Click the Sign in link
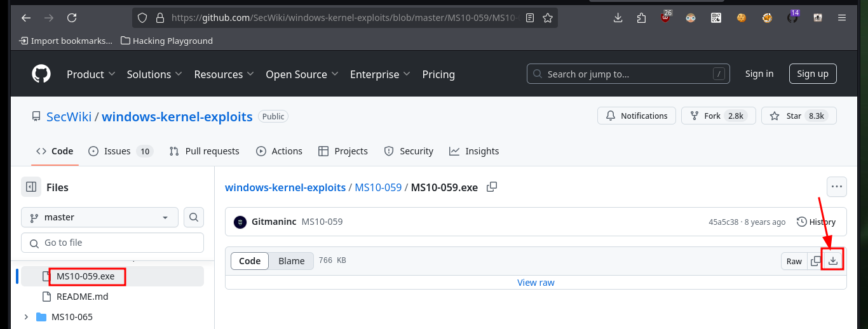Viewport: 868px width, 329px height. click(x=759, y=74)
